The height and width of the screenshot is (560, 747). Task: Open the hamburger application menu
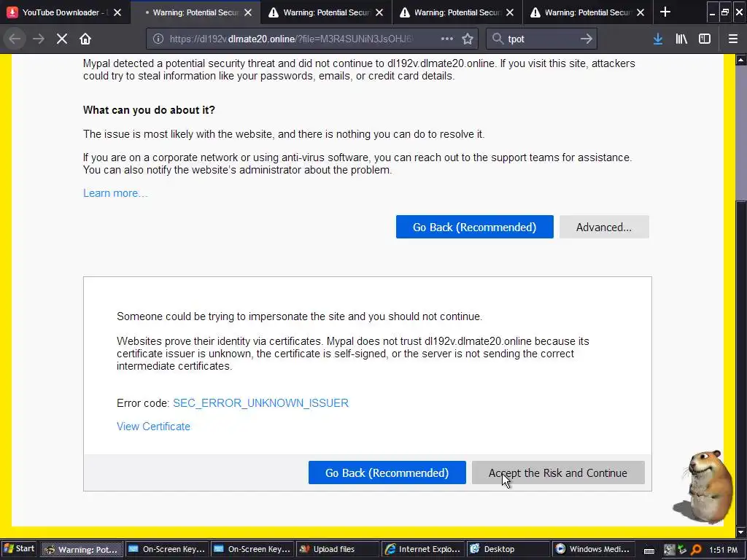(733, 39)
